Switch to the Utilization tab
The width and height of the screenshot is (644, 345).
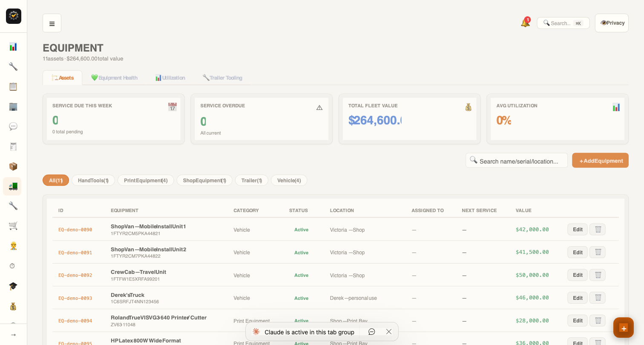pyautogui.click(x=170, y=78)
